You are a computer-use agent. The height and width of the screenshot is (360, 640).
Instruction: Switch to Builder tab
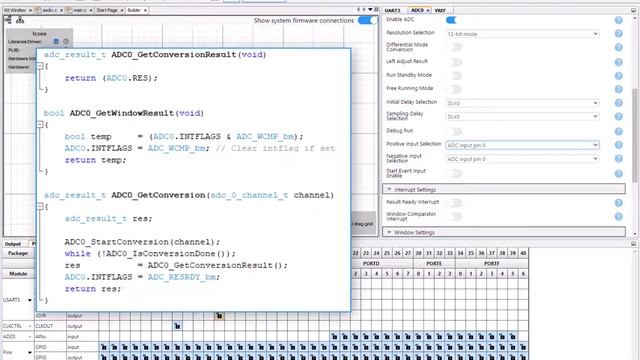coord(137,10)
